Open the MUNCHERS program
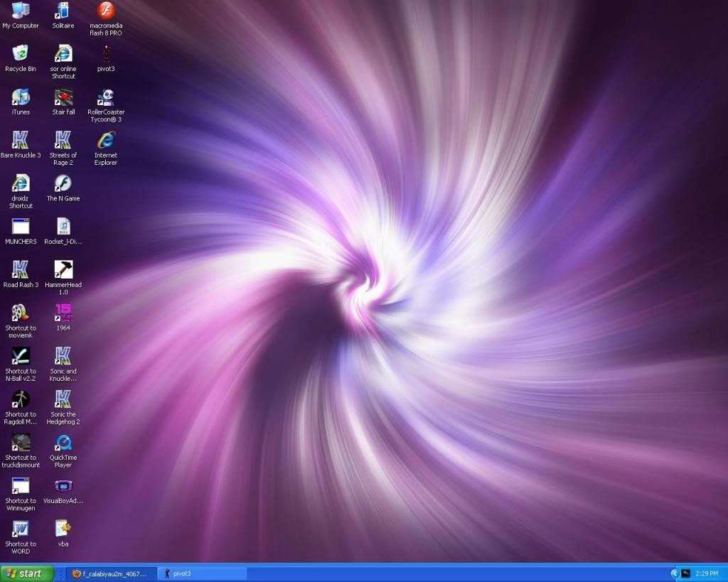 pyautogui.click(x=20, y=227)
